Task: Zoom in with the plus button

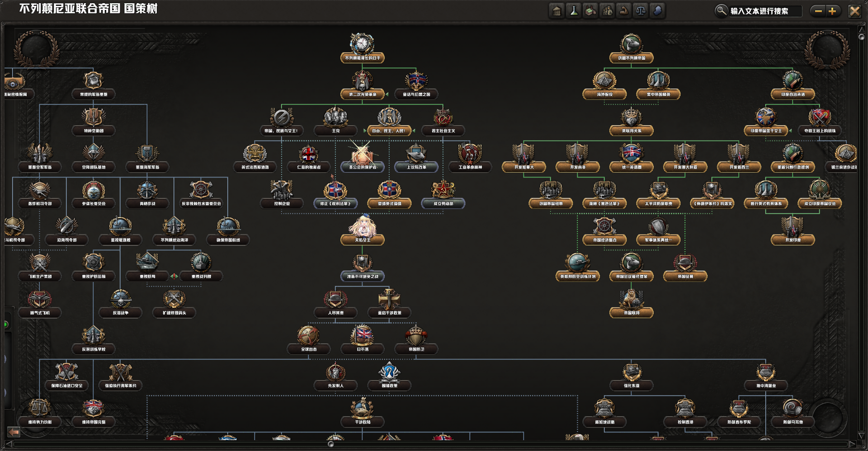Action: (832, 11)
